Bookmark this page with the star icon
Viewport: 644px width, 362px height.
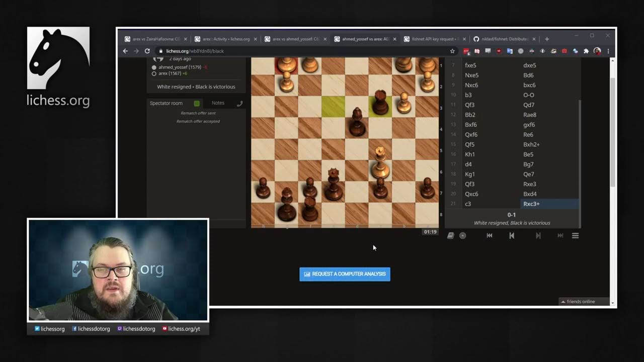click(452, 51)
